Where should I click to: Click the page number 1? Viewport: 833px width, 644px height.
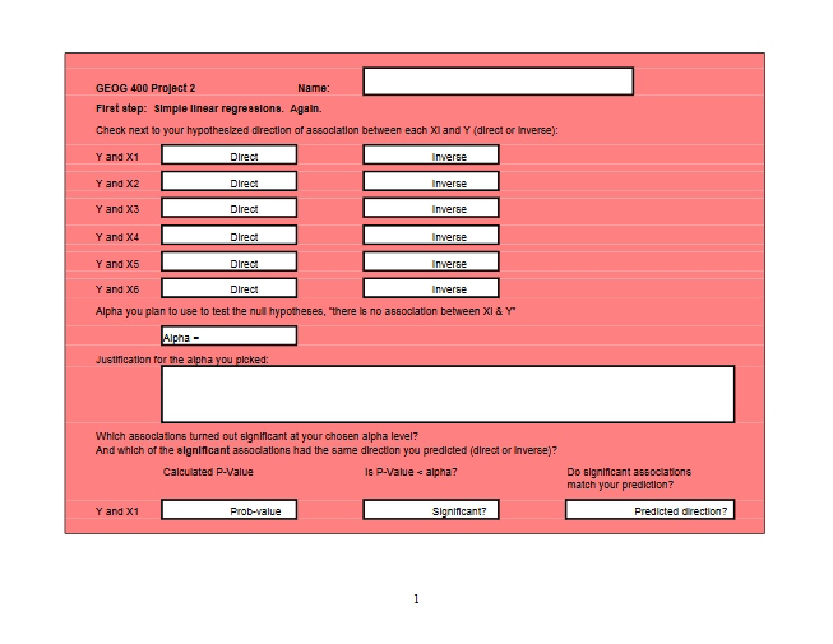(x=416, y=599)
